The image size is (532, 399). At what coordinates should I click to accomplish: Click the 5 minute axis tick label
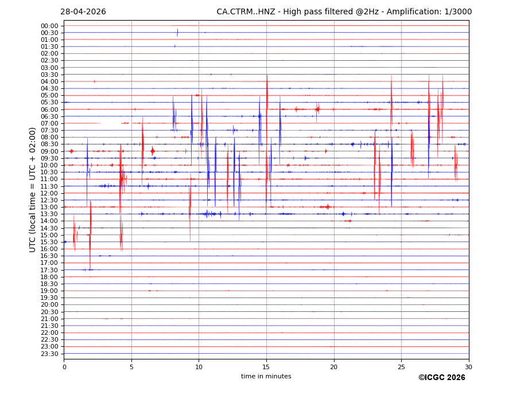pyautogui.click(x=131, y=367)
